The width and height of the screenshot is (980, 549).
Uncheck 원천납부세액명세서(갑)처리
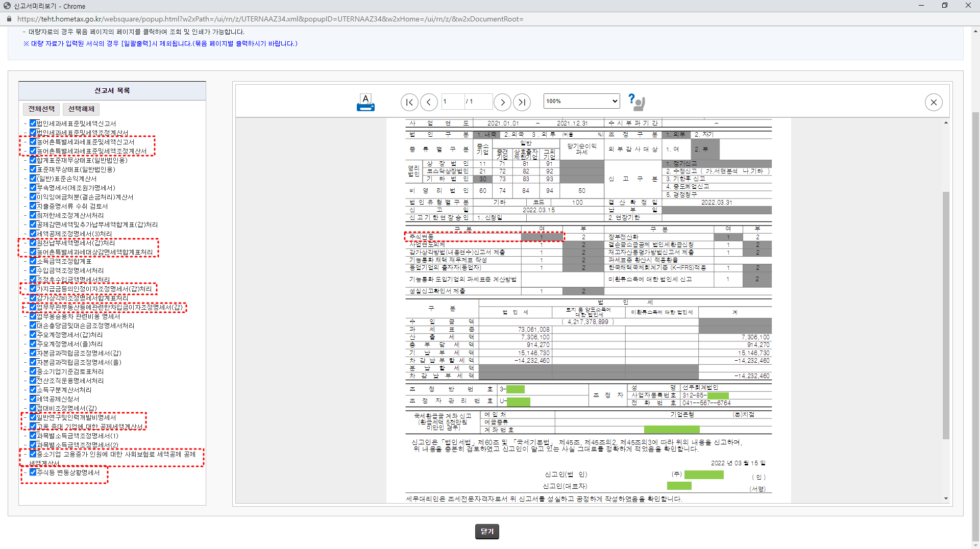pyautogui.click(x=33, y=243)
